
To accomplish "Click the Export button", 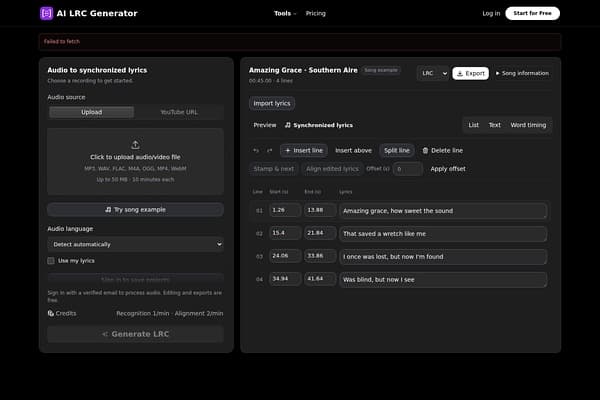I will point(470,73).
